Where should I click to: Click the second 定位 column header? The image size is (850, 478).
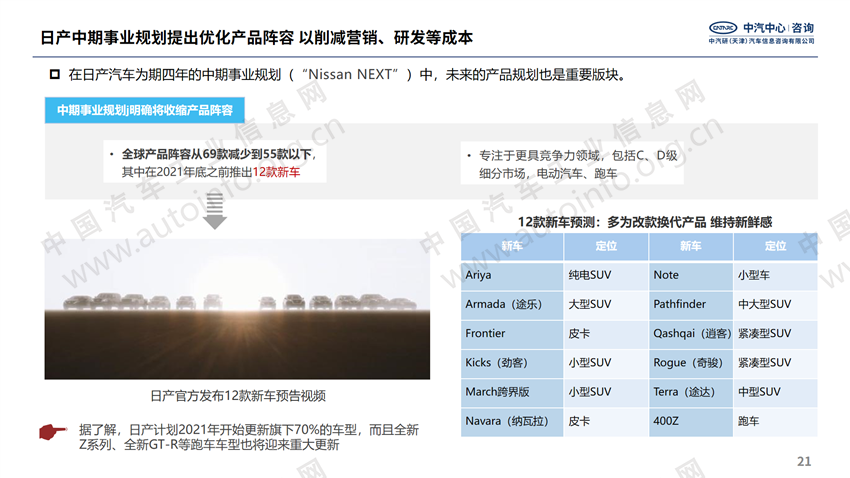(x=775, y=246)
